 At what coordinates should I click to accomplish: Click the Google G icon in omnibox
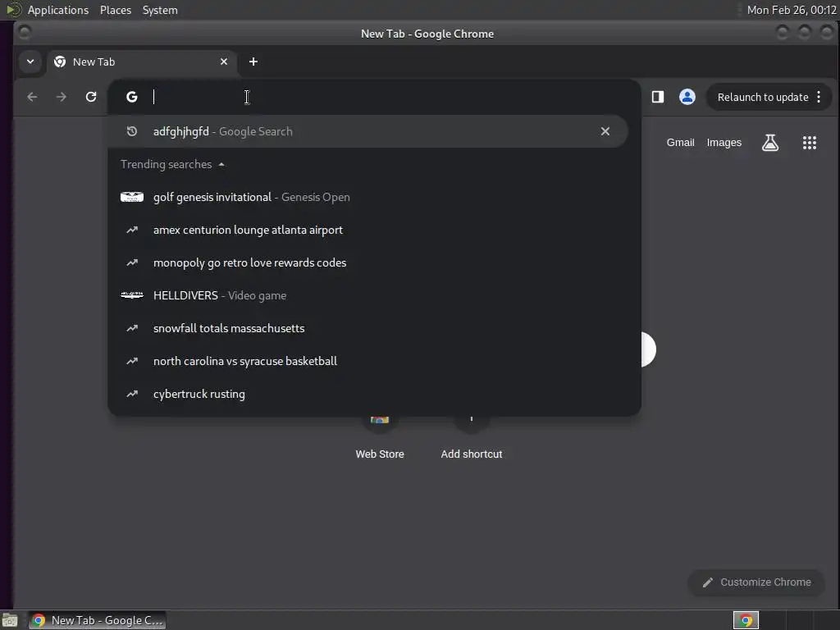[x=132, y=97]
